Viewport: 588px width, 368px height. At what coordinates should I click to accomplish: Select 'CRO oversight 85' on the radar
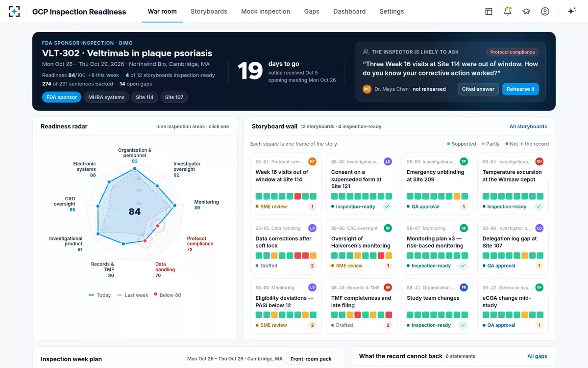pos(64,204)
